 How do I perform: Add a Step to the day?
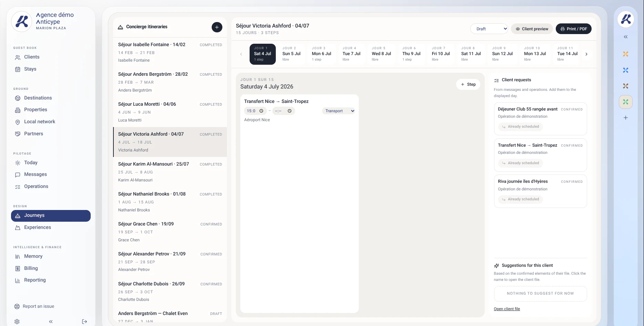point(468,84)
